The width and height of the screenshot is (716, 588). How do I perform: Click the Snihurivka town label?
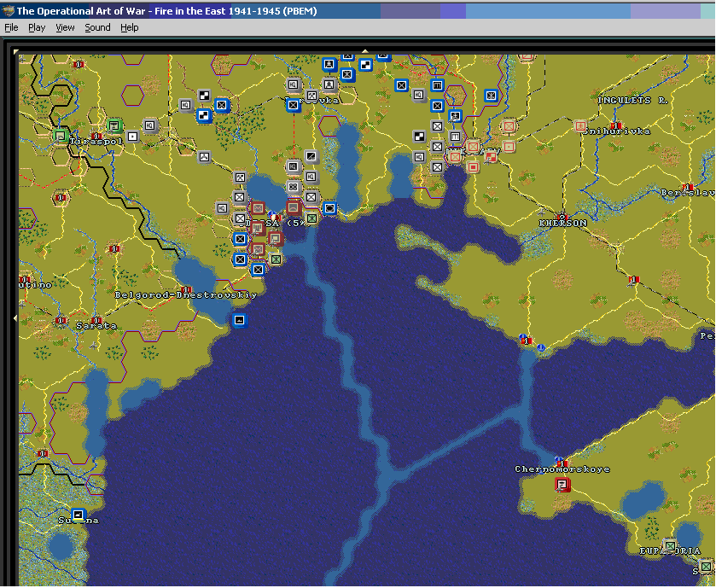click(x=616, y=131)
